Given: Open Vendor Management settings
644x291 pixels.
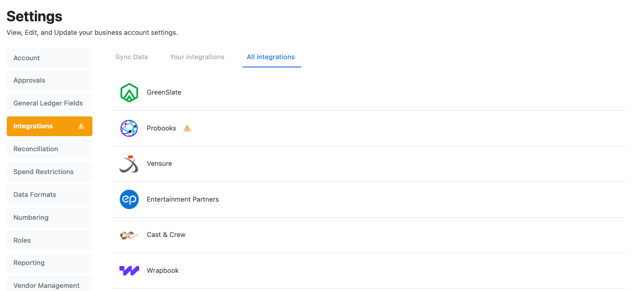Looking at the screenshot, I should (49, 285).
